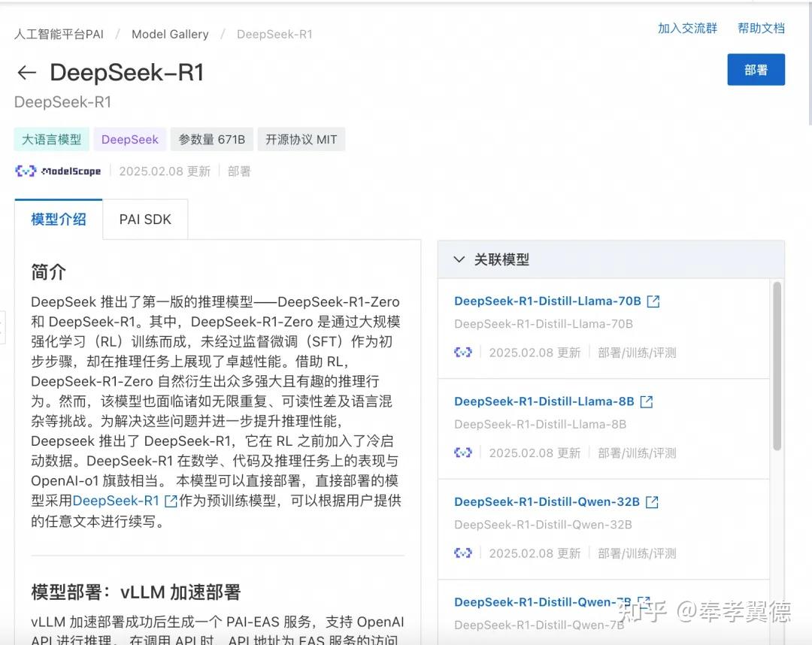Click the ModelScope logo under the model title
Image resolution: width=812 pixels, height=645 pixels.
[59, 171]
